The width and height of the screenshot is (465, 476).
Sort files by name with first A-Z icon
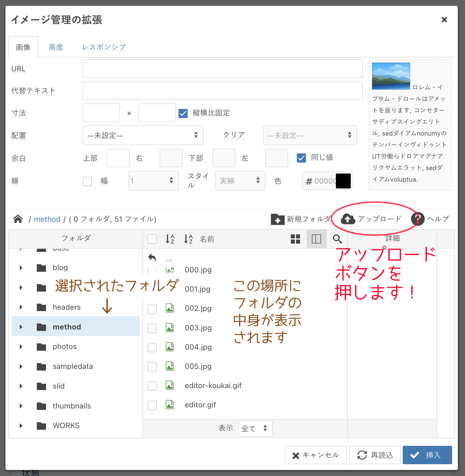pyautogui.click(x=170, y=239)
